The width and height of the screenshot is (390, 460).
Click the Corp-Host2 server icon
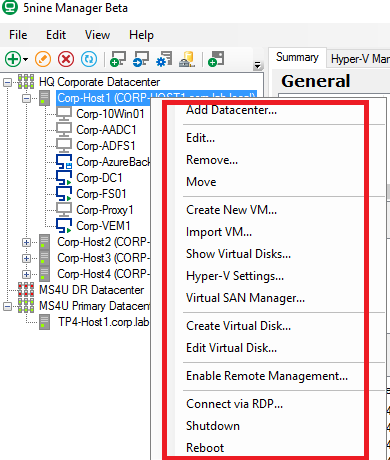point(44,242)
